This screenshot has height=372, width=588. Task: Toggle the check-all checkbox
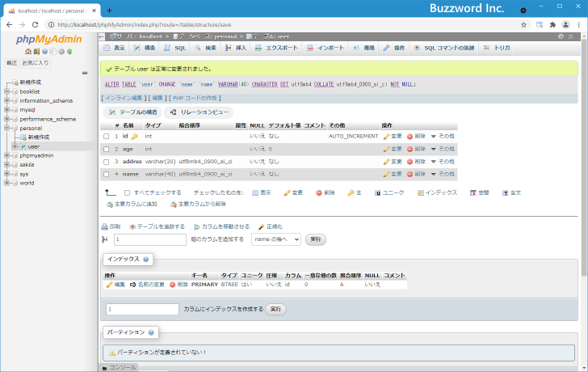[127, 193]
